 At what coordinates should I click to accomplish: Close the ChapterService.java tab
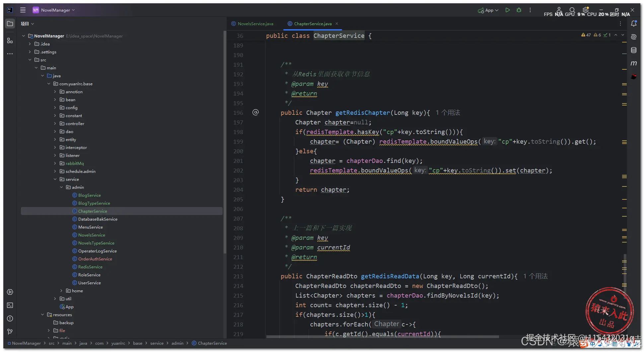337,24
